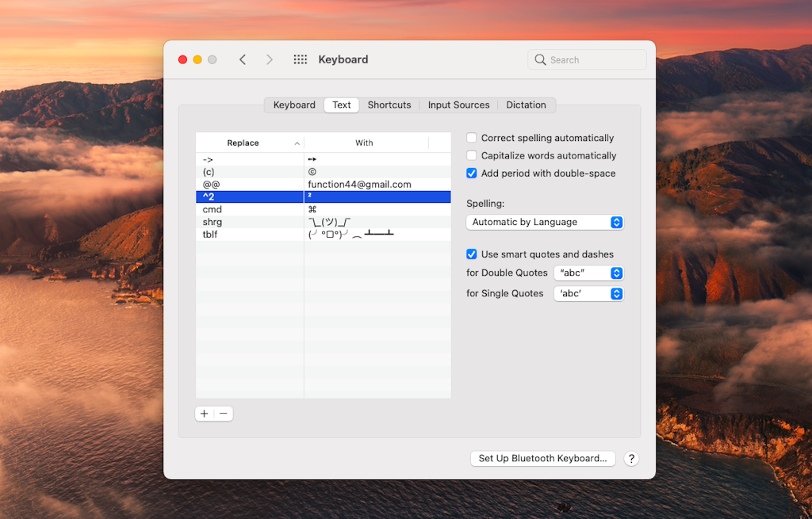Open the Single Quotes style dropdown
Image resolution: width=812 pixels, height=519 pixels.
click(588, 293)
